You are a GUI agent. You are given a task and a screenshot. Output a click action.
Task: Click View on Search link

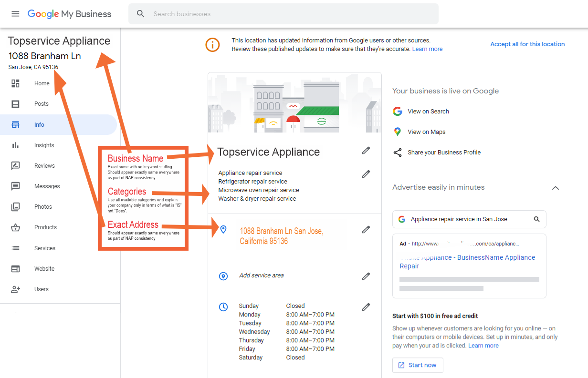click(x=428, y=112)
